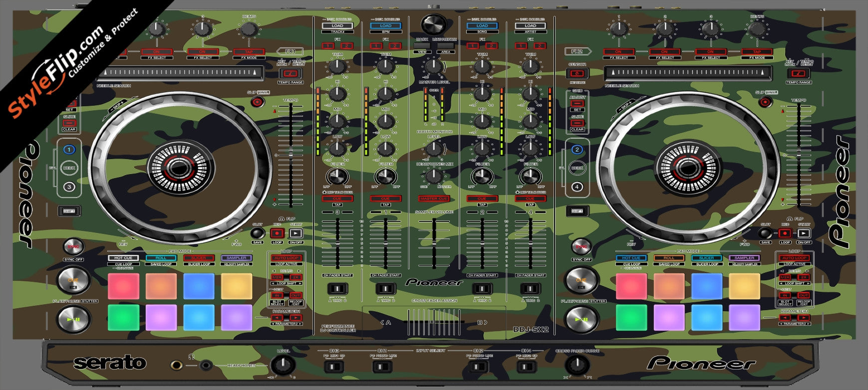This screenshot has height=390, width=868.
Task: Tap the yellow performance pad on right deck
Action: tap(744, 286)
